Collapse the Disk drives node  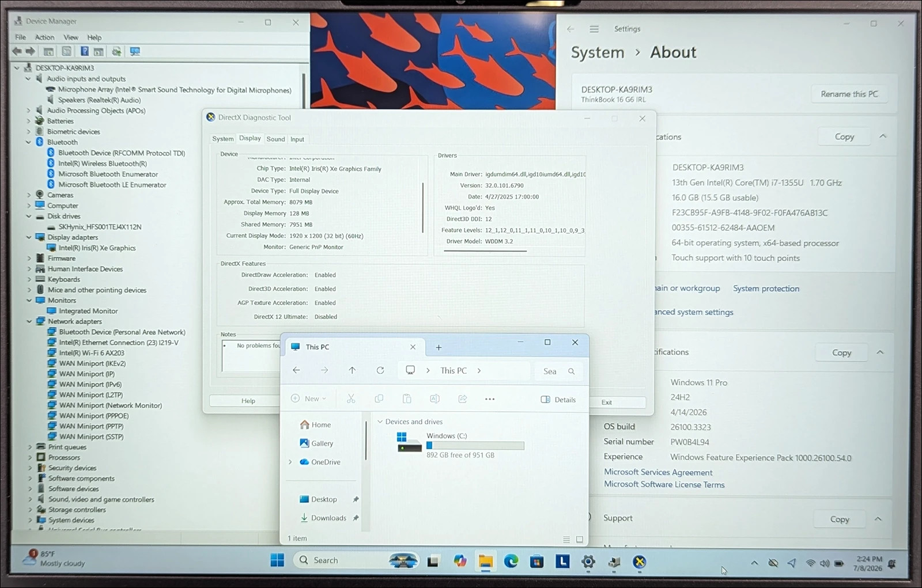[28, 217]
